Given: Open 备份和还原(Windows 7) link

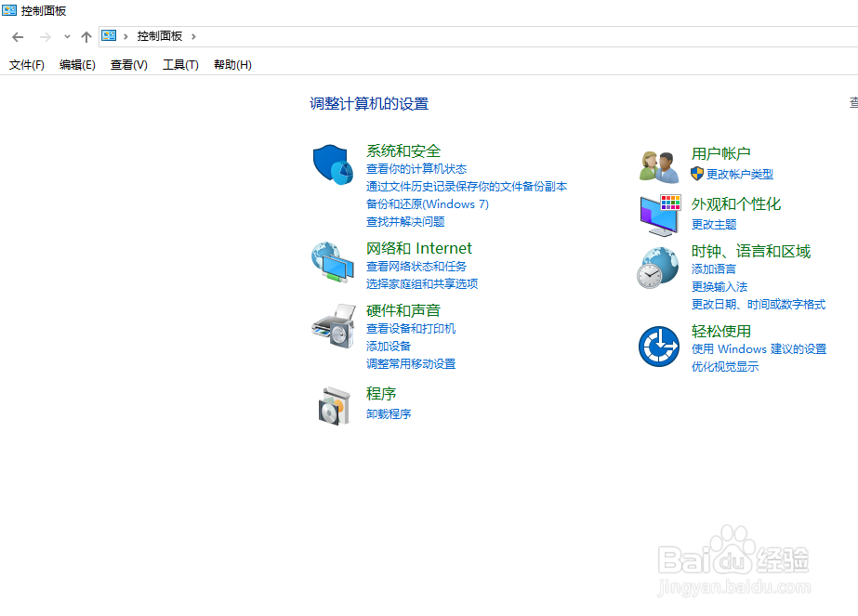Looking at the screenshot, I should coord(428,204).
